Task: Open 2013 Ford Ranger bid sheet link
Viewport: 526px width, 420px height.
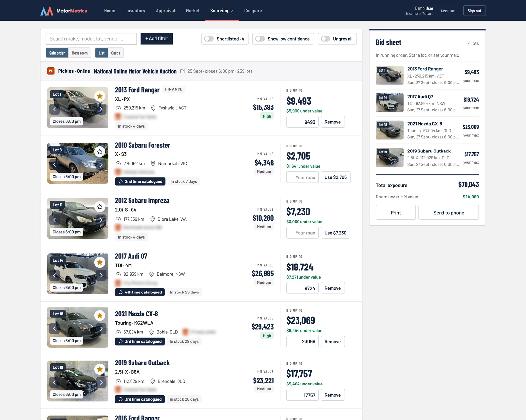Action: point(425,69)
